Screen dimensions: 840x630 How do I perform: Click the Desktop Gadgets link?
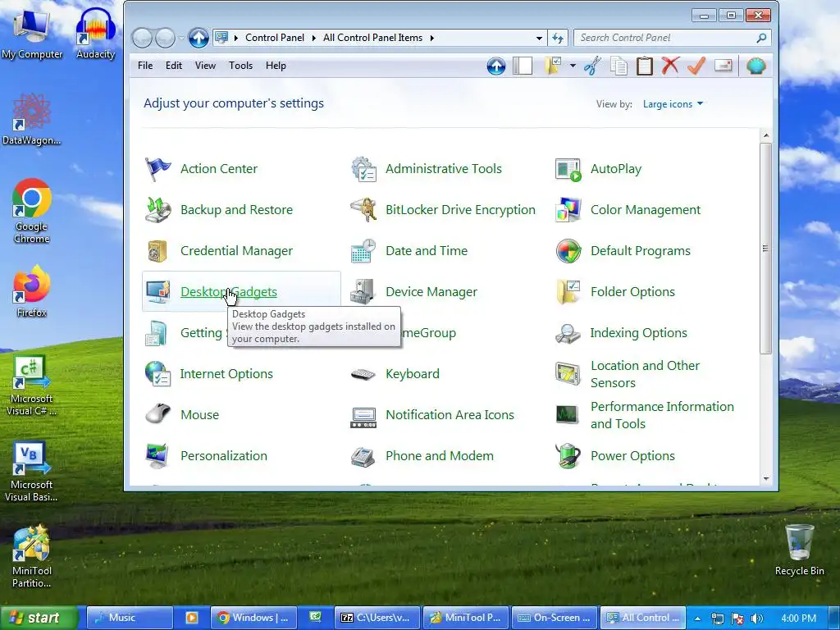[229, 292]
